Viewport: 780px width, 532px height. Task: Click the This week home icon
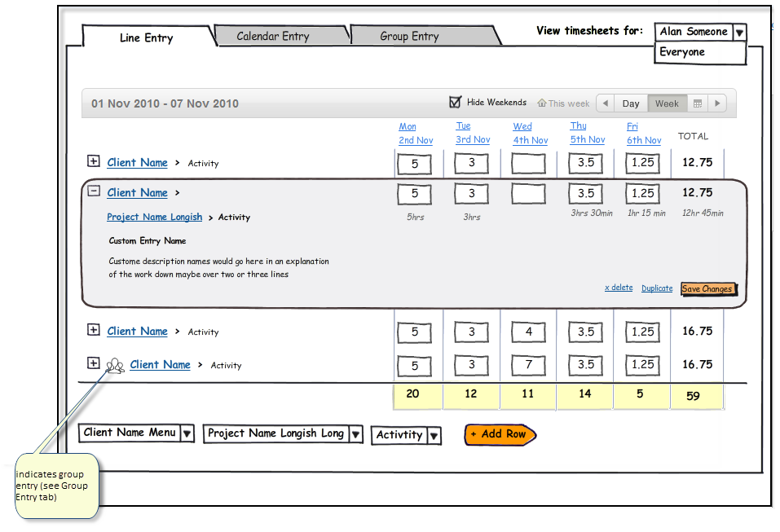tap(542, 103)
